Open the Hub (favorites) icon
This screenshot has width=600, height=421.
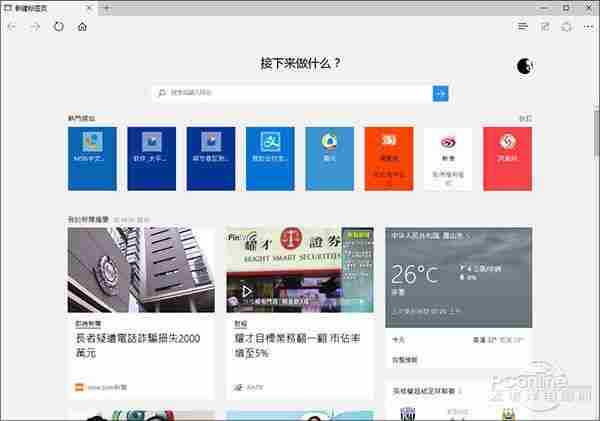522,26
